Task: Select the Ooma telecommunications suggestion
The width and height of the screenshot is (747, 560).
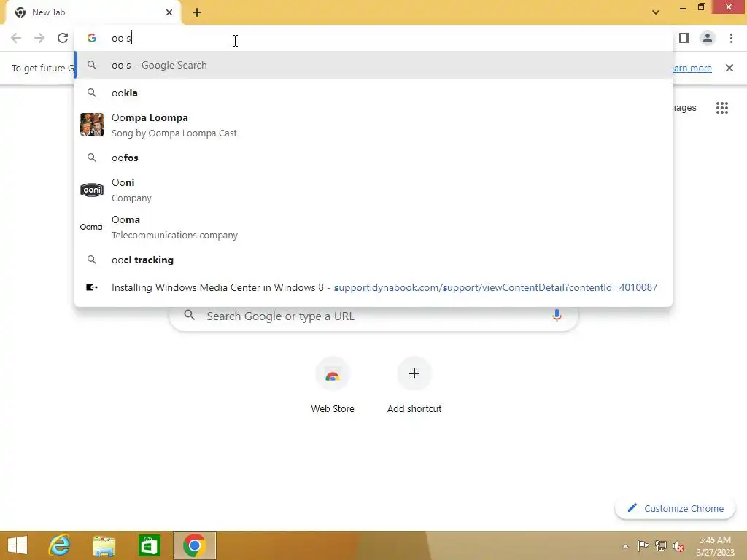Action: click(373, 227)
